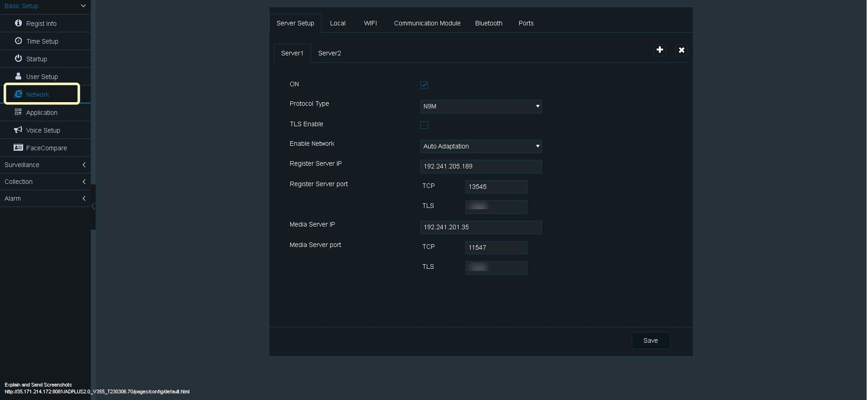Click the Explain and Send Screenshots text

(x=38, y=385)
